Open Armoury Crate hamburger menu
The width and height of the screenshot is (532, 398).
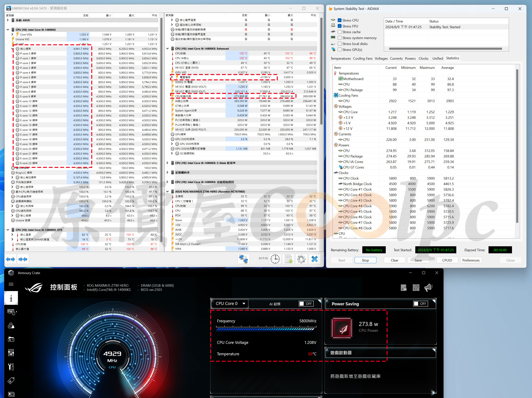(11, 284)
